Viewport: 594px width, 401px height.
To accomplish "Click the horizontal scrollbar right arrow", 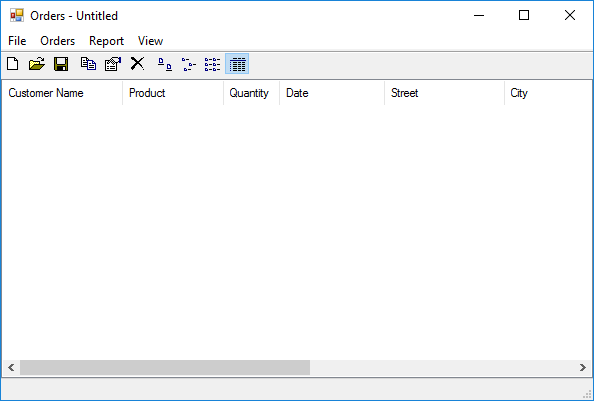I will [583, 367].
